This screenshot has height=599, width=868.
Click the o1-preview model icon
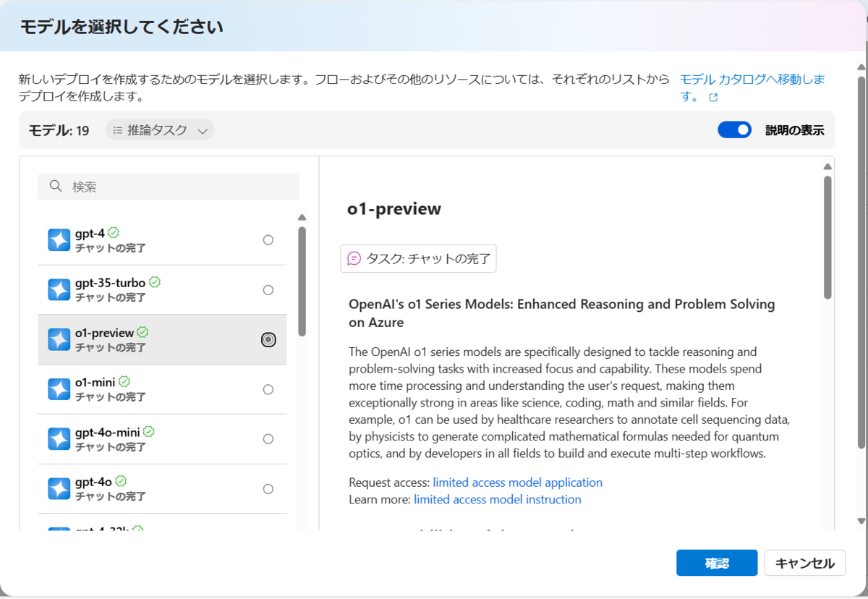[x=59, y=339]
